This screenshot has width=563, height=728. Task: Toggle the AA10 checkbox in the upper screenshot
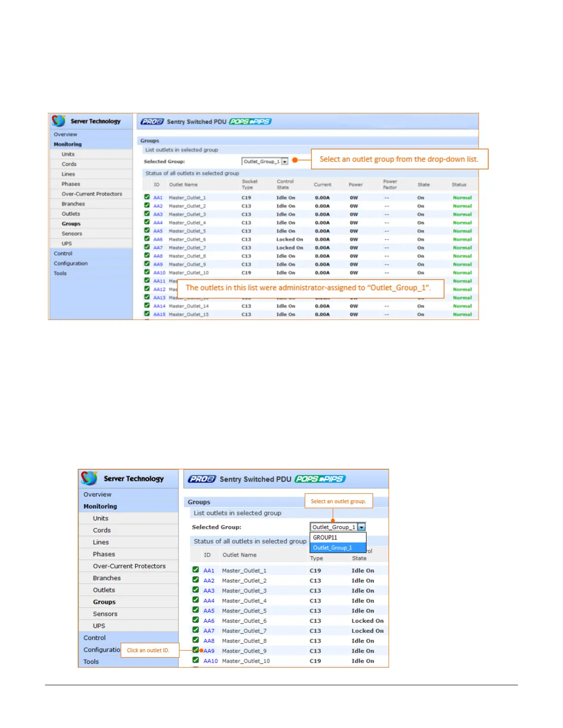coord(147,272)
